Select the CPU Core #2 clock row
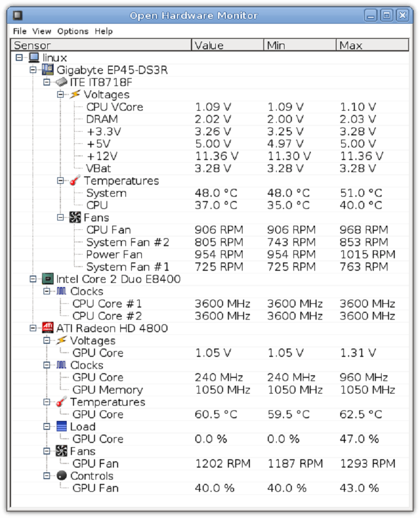The image size is (420, 518). click(210, 316)
